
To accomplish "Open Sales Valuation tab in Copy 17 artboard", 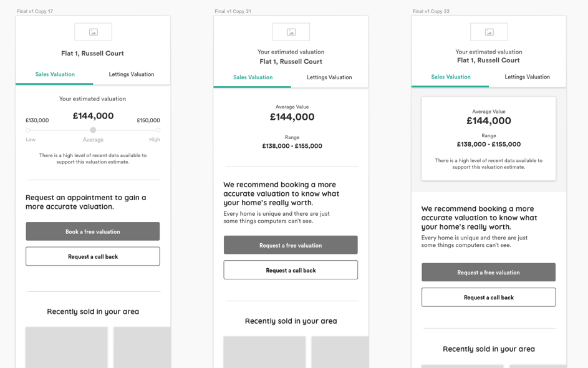I will point(55,74).
